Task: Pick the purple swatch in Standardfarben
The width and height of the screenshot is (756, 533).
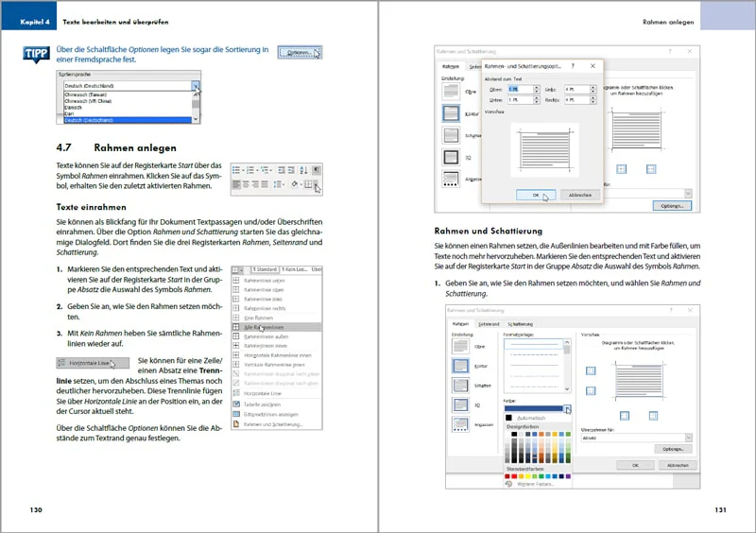Action: tap(569, 476)
